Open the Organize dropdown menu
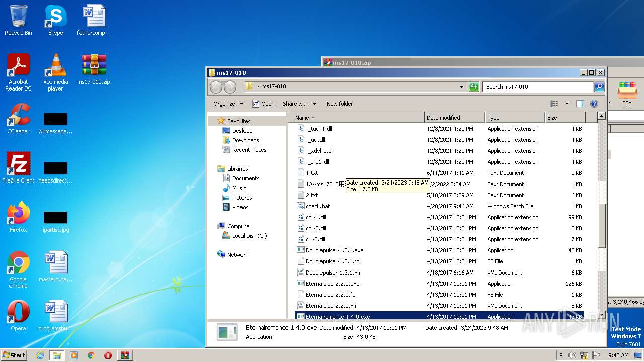Screen dimensions: 644x362 coord(228,104)
